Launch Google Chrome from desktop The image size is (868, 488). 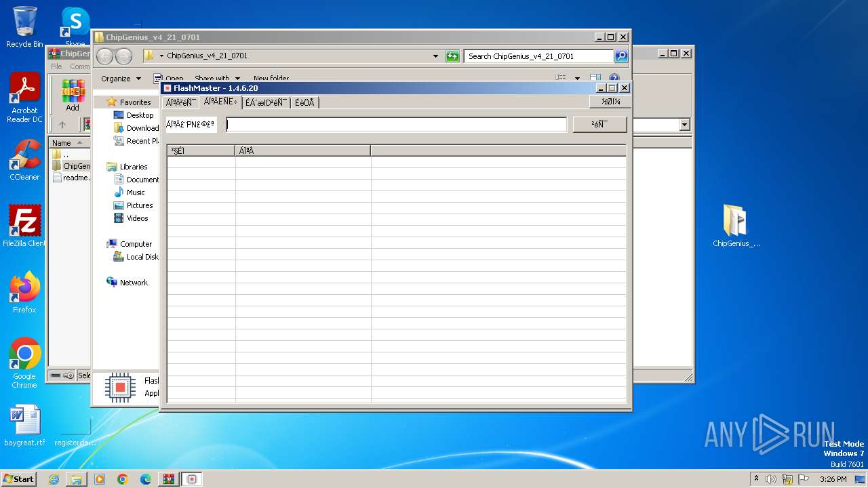pos(24,363)
